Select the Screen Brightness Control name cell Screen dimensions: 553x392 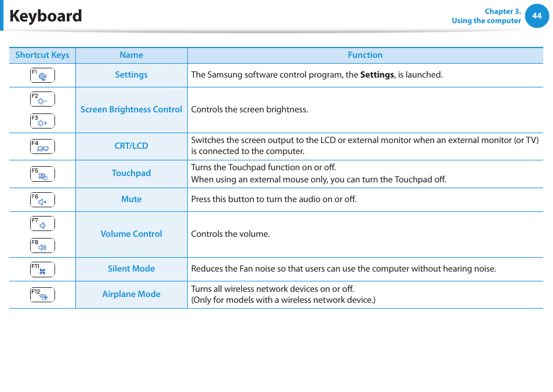click(131, 110)
